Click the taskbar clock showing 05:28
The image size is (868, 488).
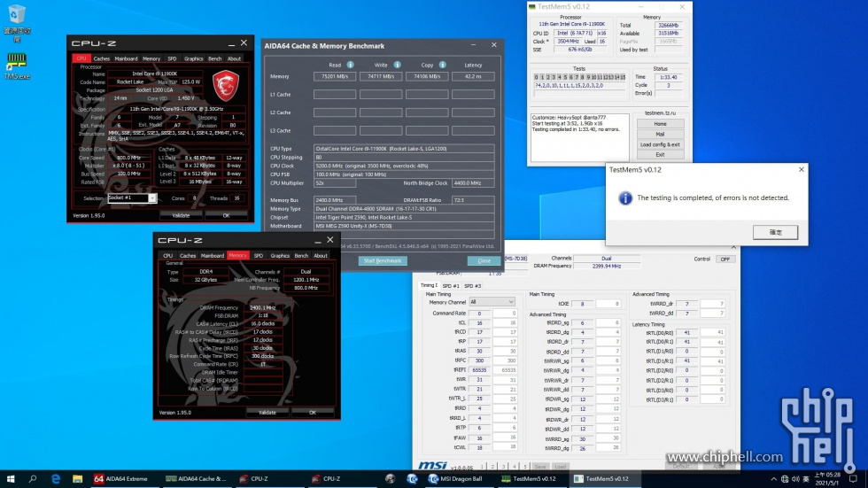827,478
